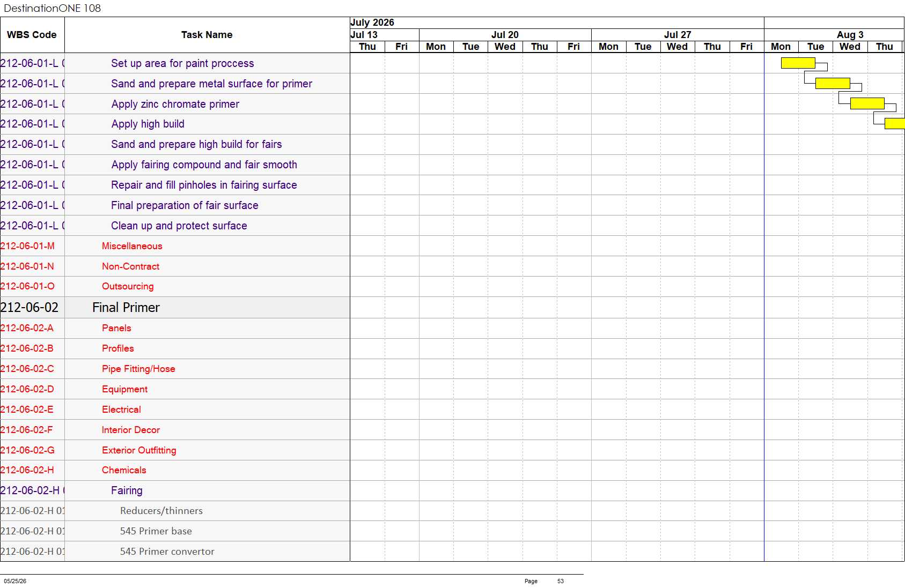Click 'Sand and prepare high build for fairs'
The height and width of the screenshot is (588, 905).
[196, 144]
